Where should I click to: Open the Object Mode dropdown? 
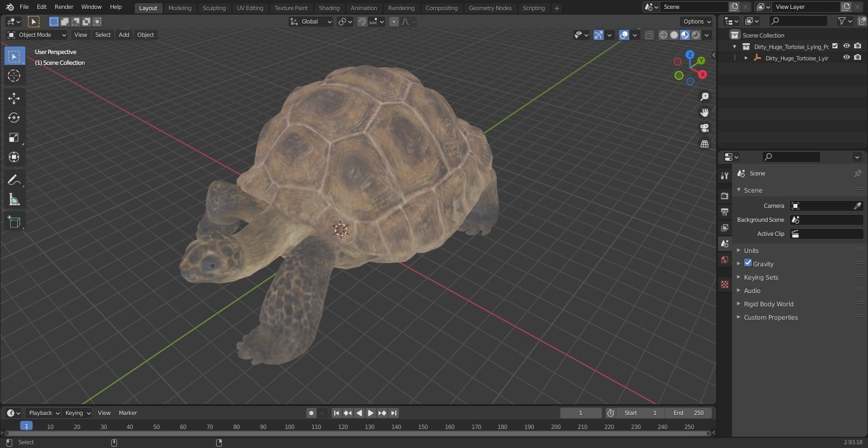pyautogui.click(x=37, y=35)
